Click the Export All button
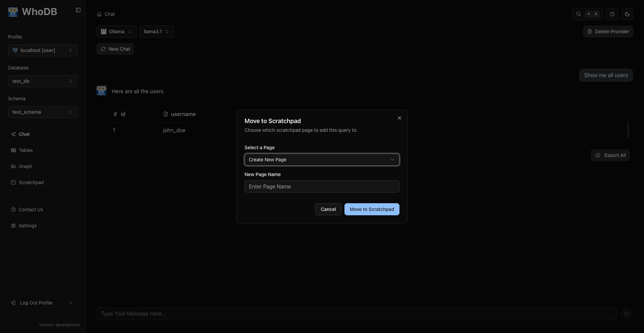Viewport: 644px width, 333px height. pos(610,155)
